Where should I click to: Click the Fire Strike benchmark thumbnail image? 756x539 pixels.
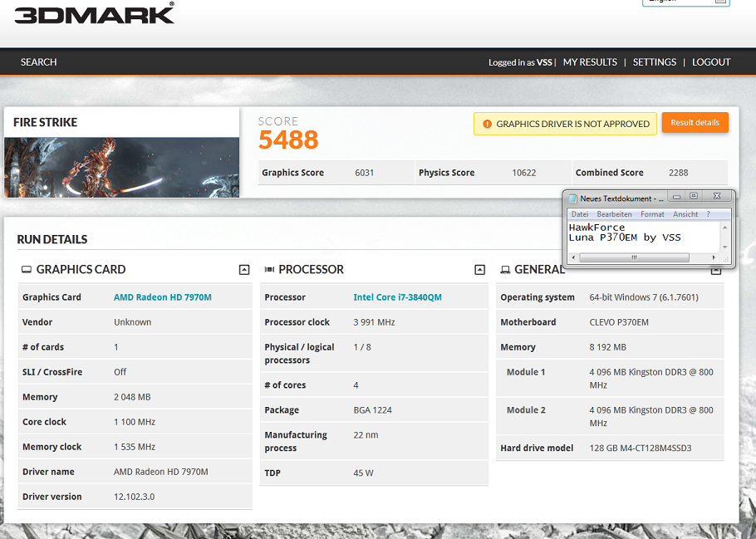pyautogui.click(x=121, y=167)
